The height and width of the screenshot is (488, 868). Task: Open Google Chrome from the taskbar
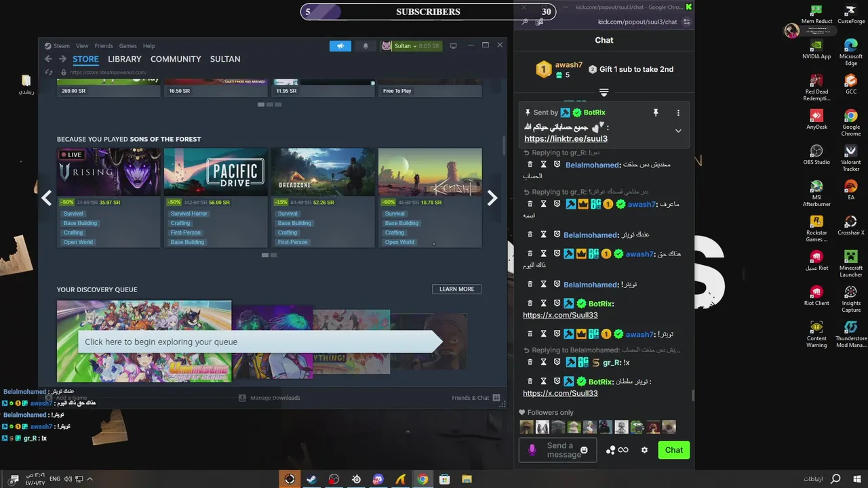(422, 479)
